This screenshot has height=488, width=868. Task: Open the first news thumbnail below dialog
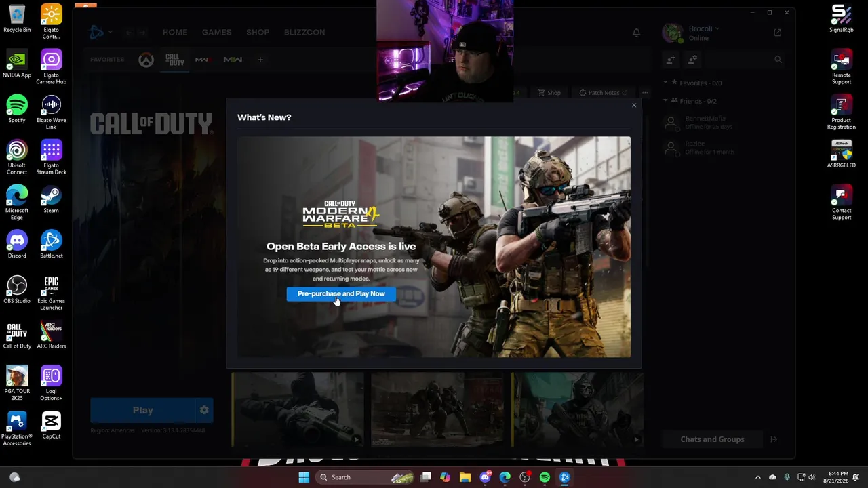coord(298,409)
